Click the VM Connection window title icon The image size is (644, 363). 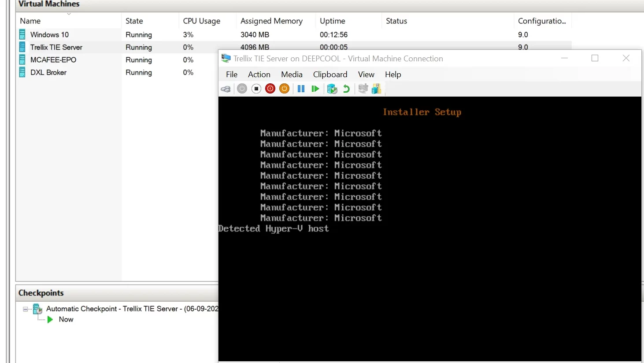tap(226, 58)
